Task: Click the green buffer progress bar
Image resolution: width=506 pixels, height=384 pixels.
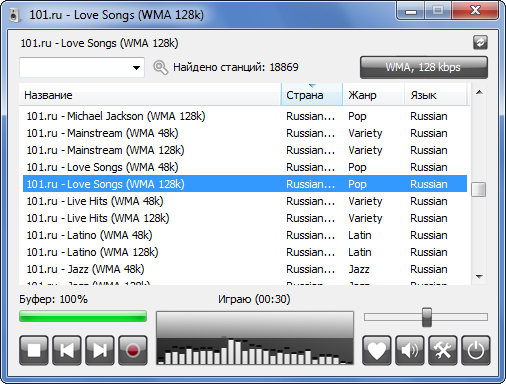Action: click(83, 316)
